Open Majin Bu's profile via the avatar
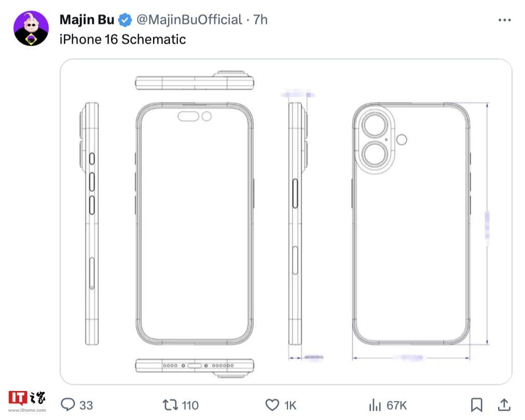Viewport: 525px width, 420px height. point(33,25)
